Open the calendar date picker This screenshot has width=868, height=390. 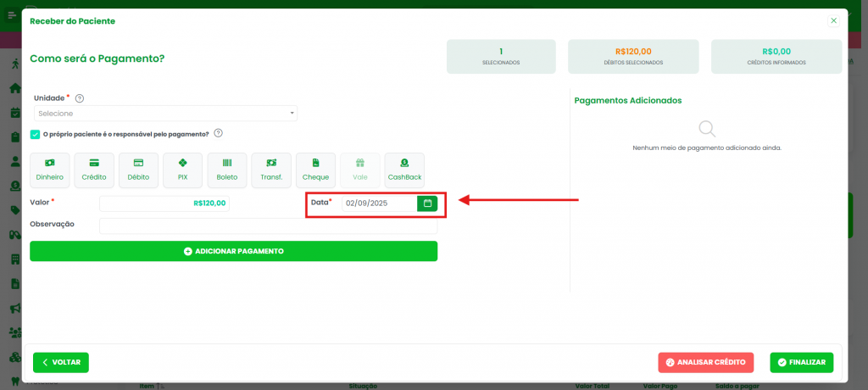click(x=427, y=203)
